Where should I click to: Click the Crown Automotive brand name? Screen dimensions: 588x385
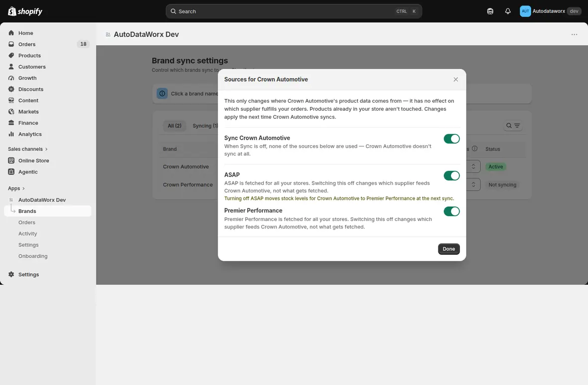[186, 167]
